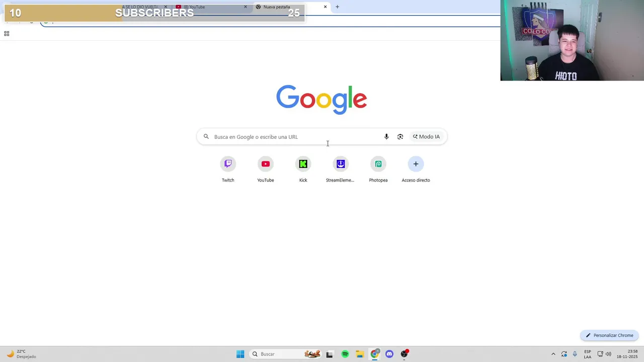Open a new tab with plus button

tap(337, 7)
